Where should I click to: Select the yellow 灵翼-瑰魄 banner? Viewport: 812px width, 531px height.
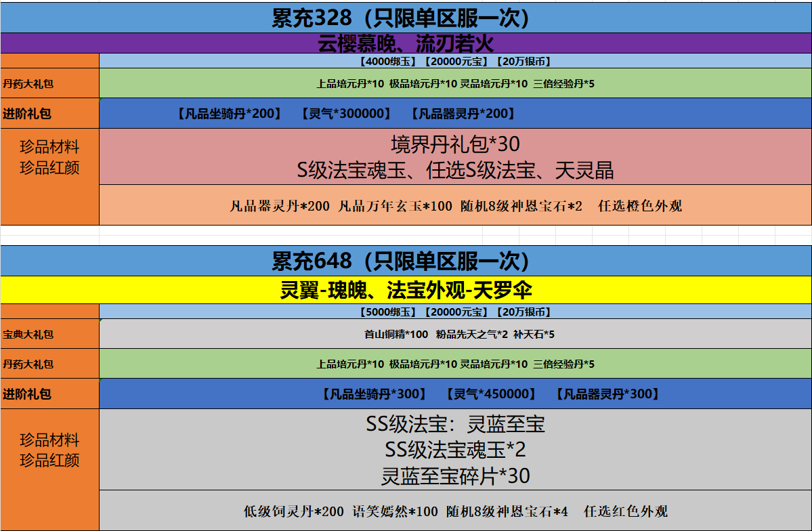click(x=406, y=290)
